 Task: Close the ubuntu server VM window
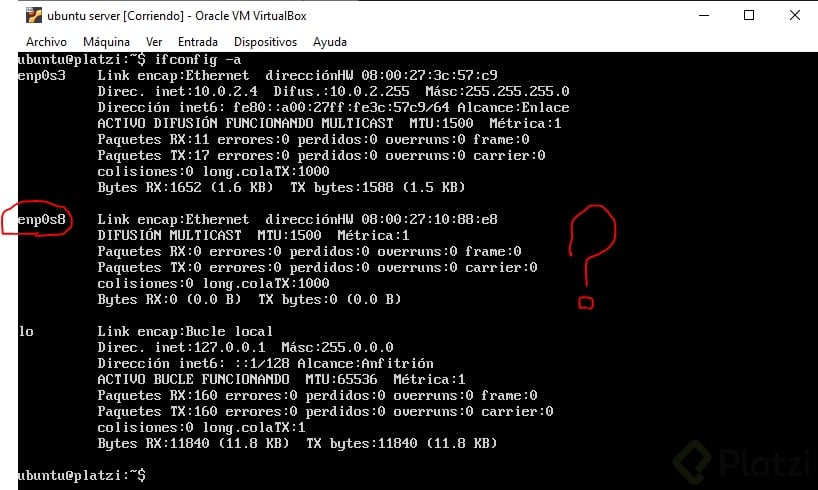795,15
